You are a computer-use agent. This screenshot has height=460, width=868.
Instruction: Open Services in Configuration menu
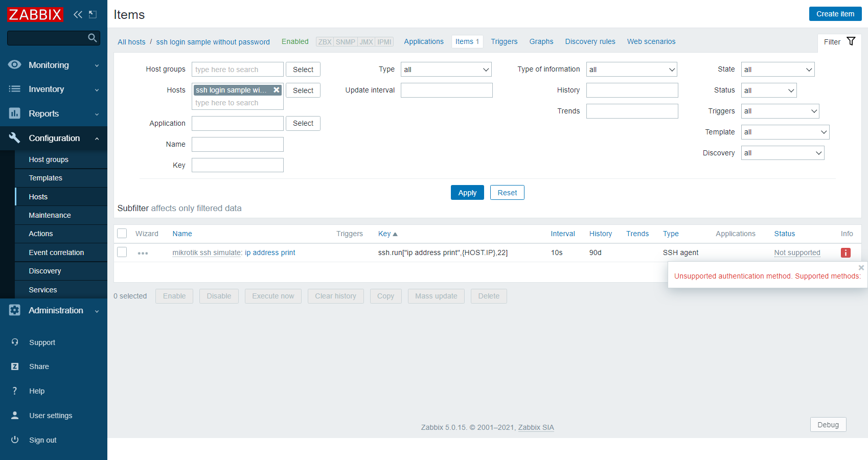pos(61,290)
